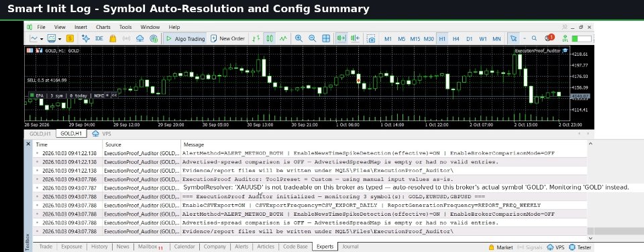Open the VPS cloud toolbar icon
644x252 pixels.
tap(140, 38)
